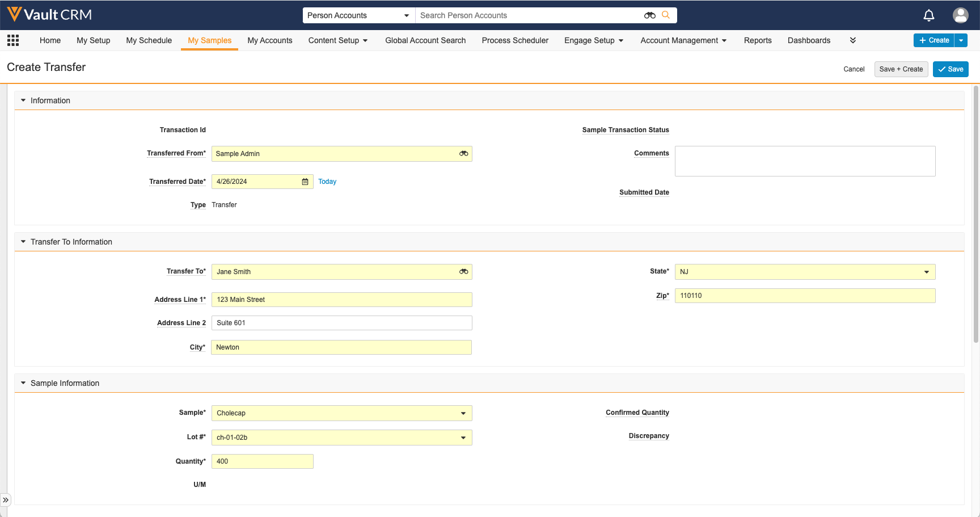Click binoculars icon in global search bar
The height and width of the screenshot is (517, 980).
(x=649, y=15)
